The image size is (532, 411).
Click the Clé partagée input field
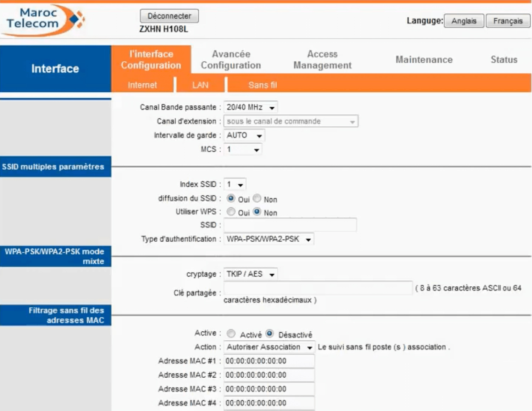pyautogui.click(x=318, y=288)
